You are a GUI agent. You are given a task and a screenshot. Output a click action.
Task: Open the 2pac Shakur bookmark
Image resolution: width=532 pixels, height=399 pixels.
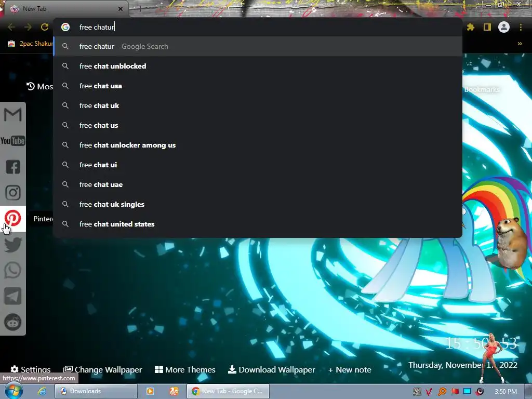point(31,44)
